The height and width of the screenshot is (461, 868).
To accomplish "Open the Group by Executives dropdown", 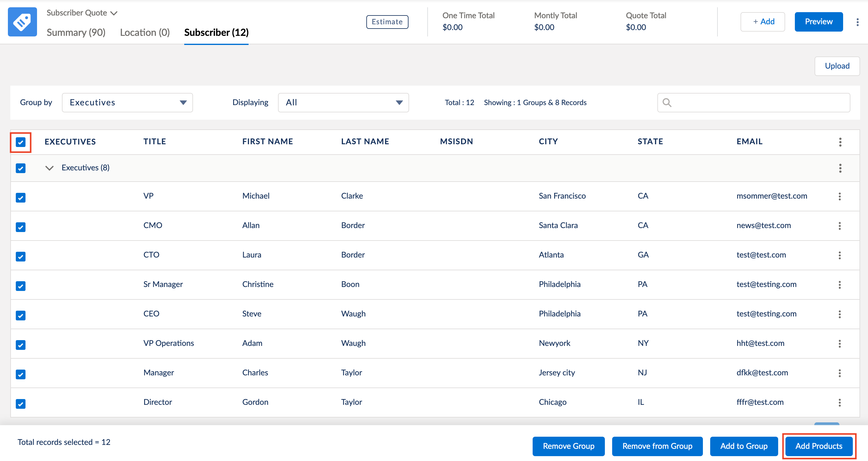I will tap(127, 103).
